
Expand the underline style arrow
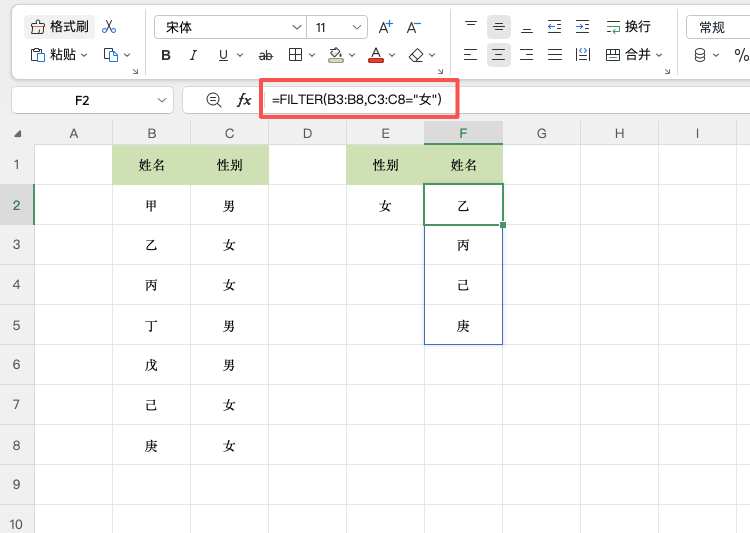tap(240, 56)
